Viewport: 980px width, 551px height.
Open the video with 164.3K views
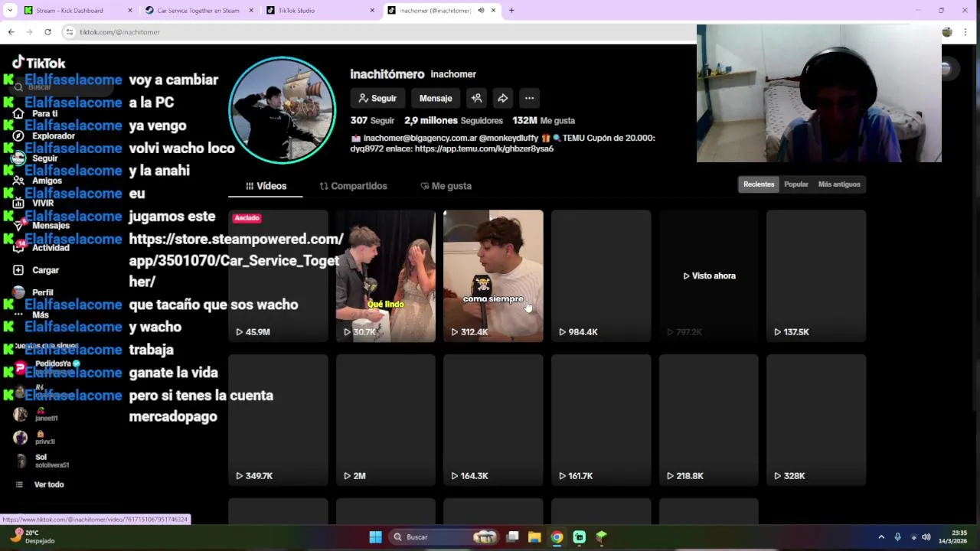coord(493,419)
